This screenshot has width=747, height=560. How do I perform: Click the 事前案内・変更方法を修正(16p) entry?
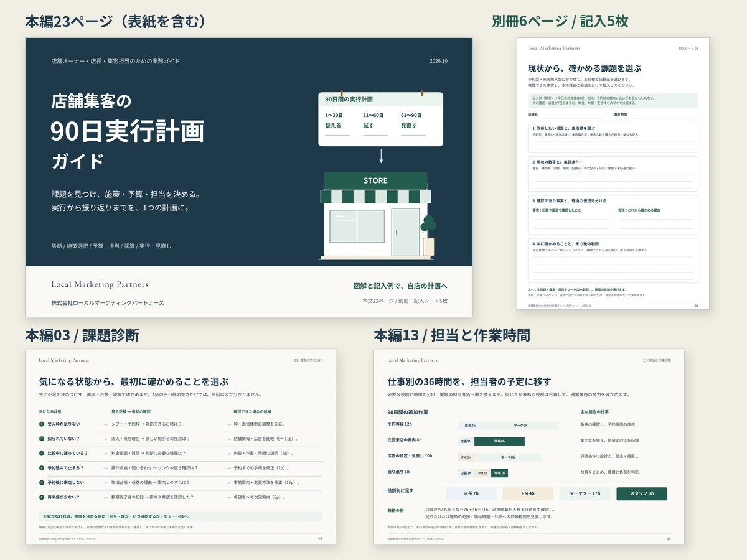(x=268, y=482)
